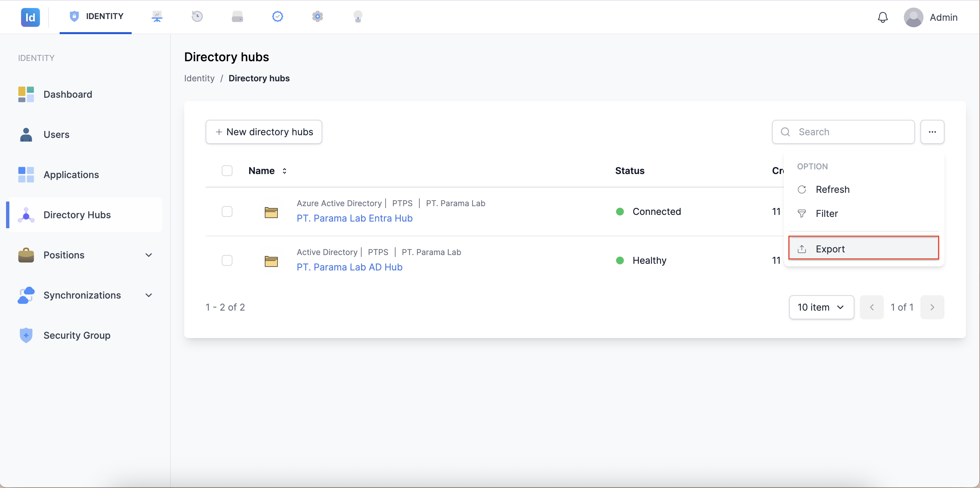Viewport: 980px width, 488px height.
Task: Click the '1 of 1' page indicator
Action: (902, 307)
